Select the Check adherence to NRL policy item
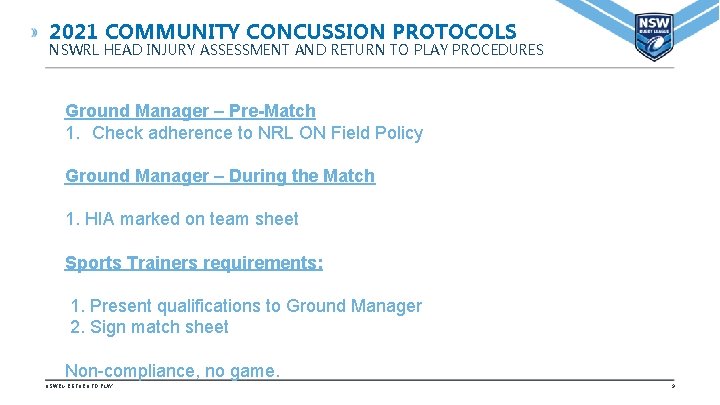 pyautogui.click(x=257, y=133)
